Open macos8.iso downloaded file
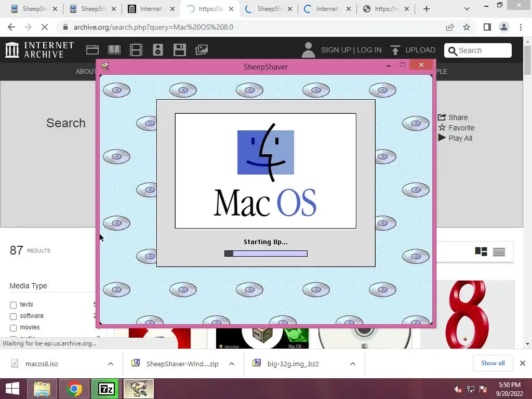Viewport: 532px width, 399px height. click(x=42, y=364)
